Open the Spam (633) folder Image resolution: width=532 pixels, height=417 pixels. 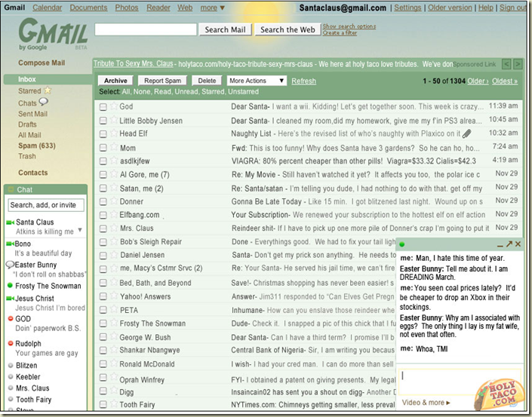[x=37, y=146]
